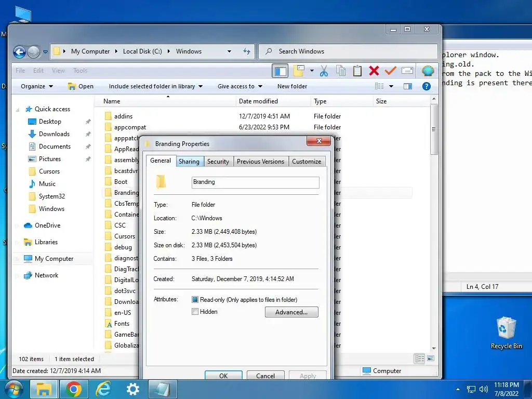This screenshot has width=532, height=399.
Task: Cancel the Branding Properties dialog
Action: coord(265,376)
